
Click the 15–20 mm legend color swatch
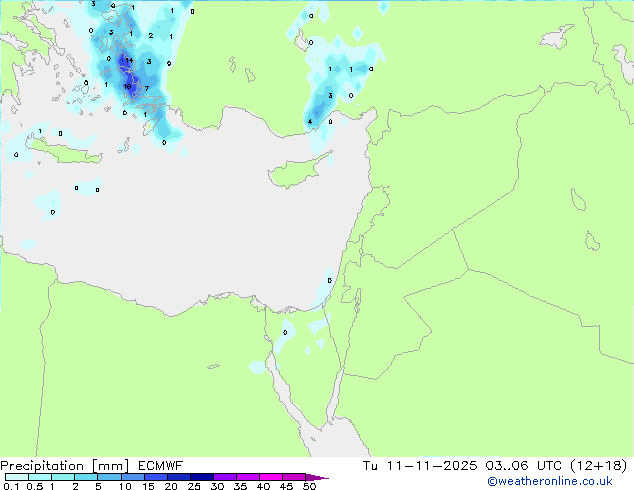click(156, 477)
